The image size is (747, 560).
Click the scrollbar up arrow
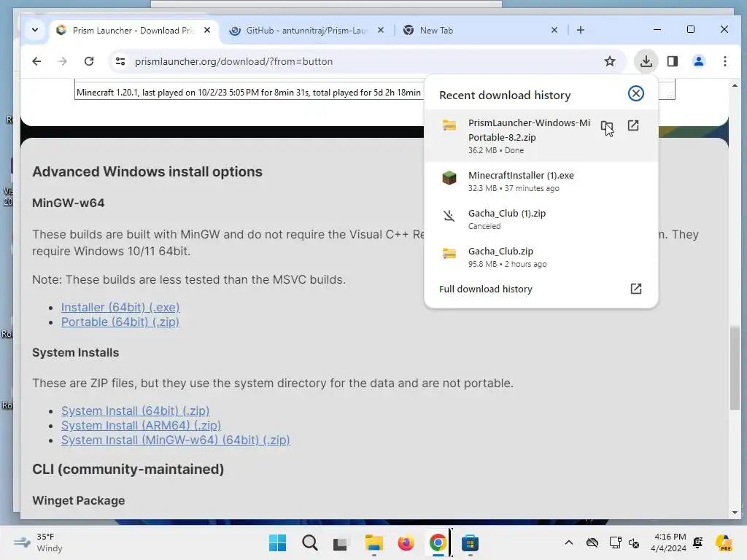click(735, 86)
